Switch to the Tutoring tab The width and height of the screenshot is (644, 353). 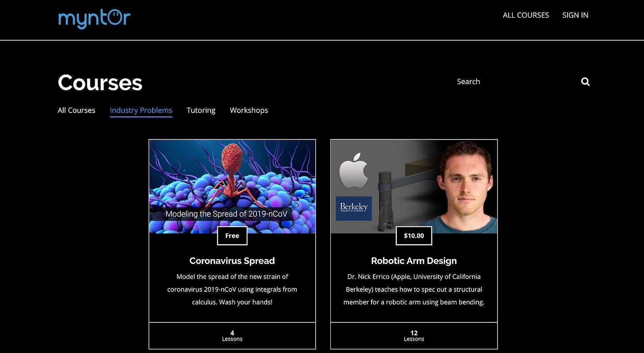[201, 110]
